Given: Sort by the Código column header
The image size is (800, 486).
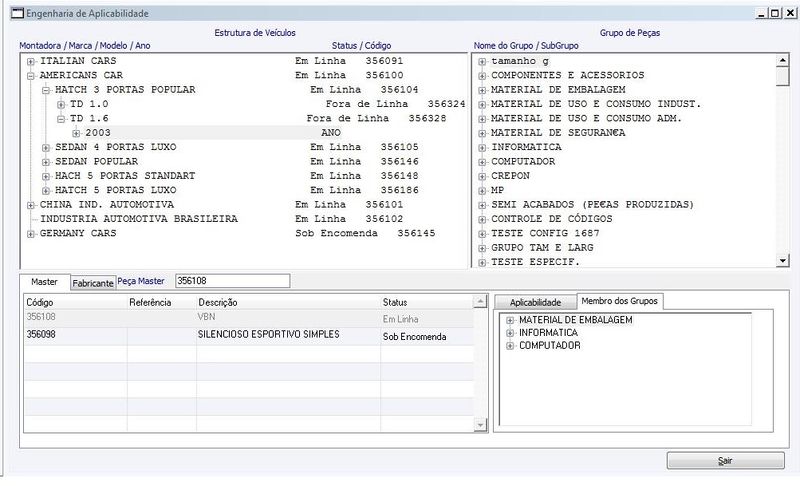Looking at the screenshot, I should tap(76, 302).
